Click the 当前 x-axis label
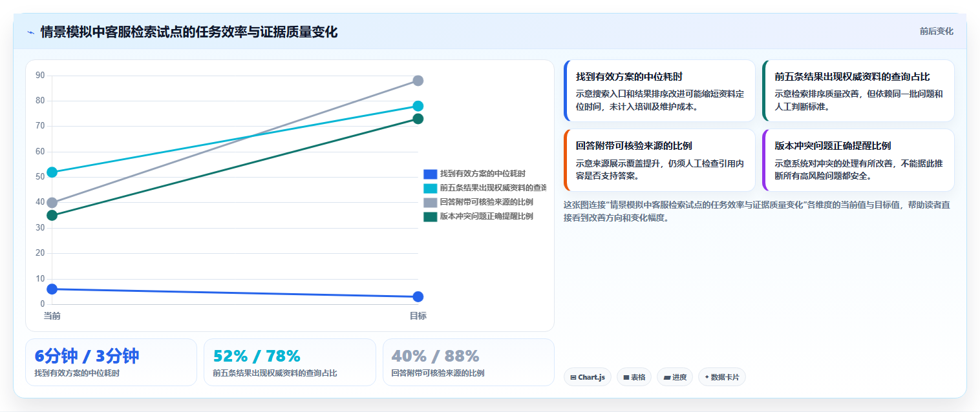The image size is (980, 412). [52, 316]
